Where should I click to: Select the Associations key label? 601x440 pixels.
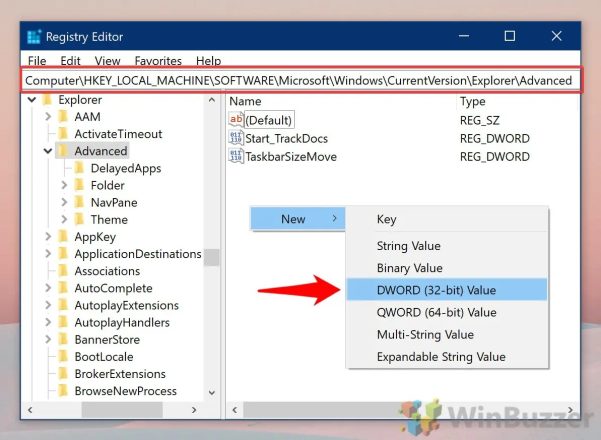(x=107, y=271)
